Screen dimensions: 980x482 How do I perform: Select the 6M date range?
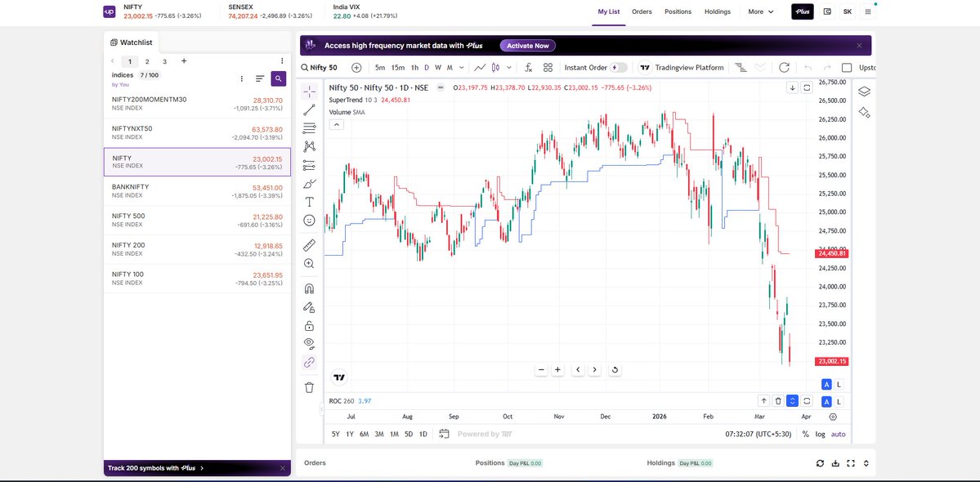pyautogui.click(x=365, y=434)
